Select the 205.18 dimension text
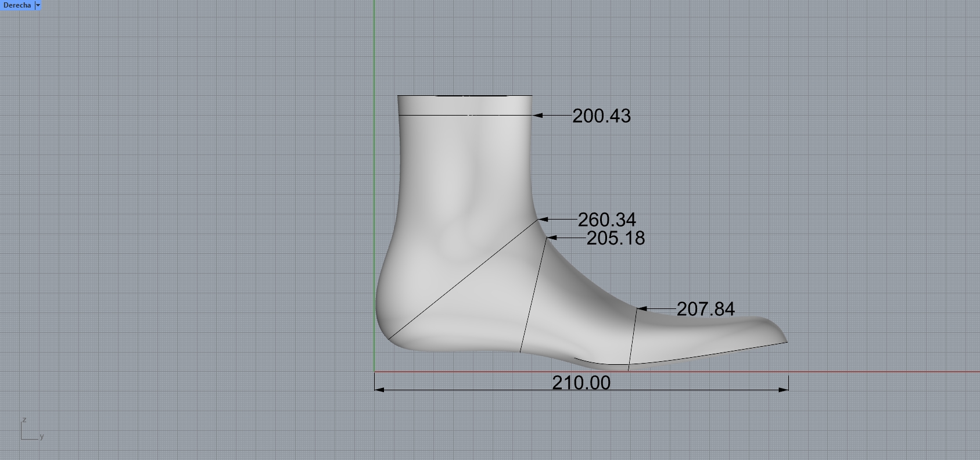Screen dimensions: 980x460 pos(616,239)
